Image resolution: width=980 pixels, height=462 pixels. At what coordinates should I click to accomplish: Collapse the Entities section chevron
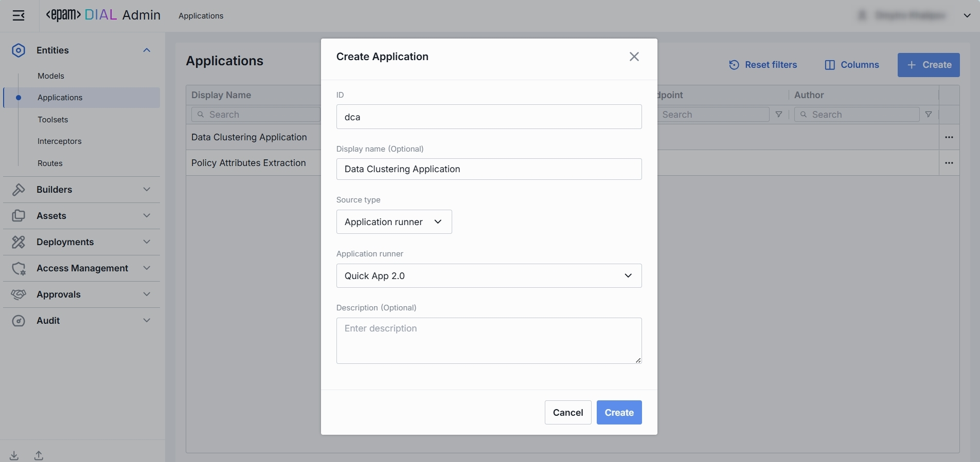click(147, 50)
